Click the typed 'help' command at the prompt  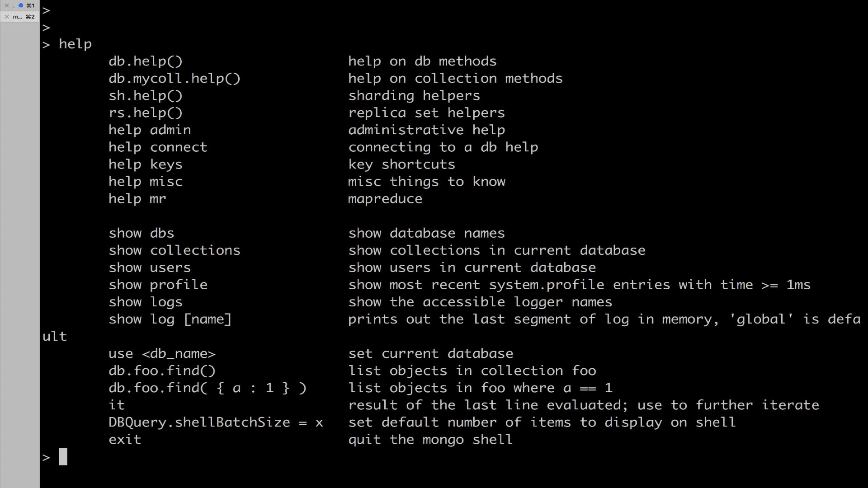click(x=75, y=44)
